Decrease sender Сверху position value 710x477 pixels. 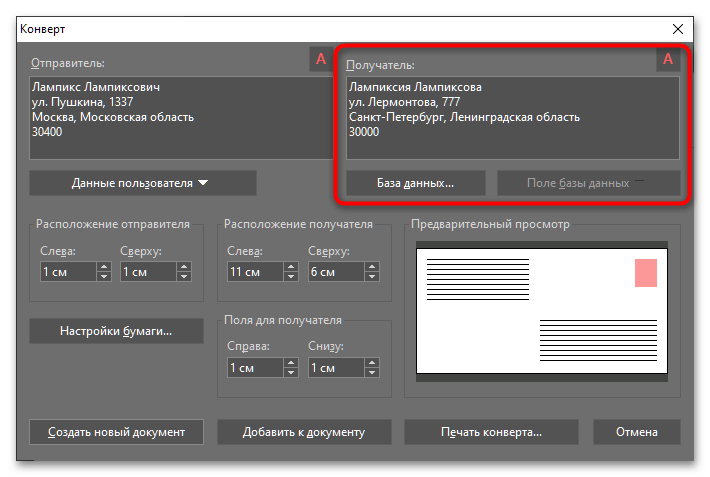(184, 276)
